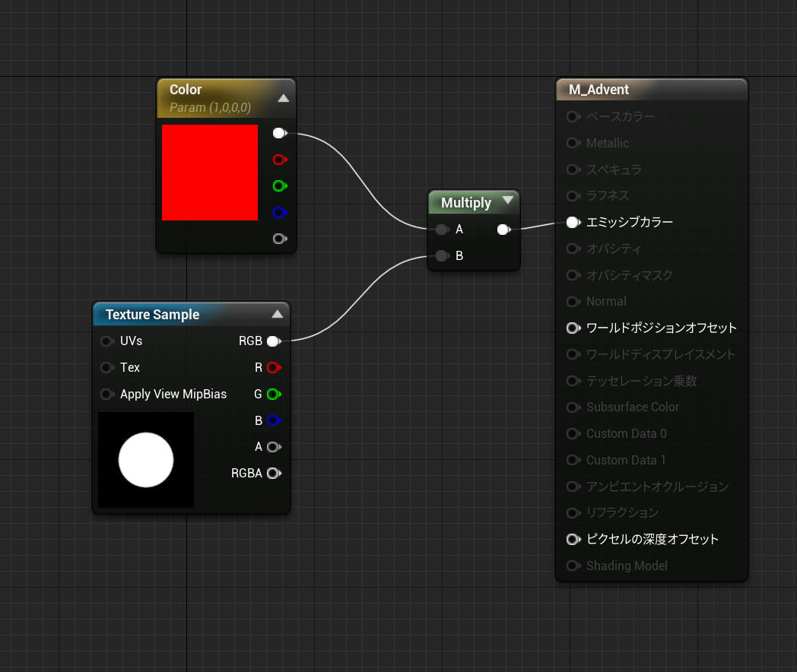Click the Color node's blue channel output pin
797x672 pixels.
click(280, 212)
